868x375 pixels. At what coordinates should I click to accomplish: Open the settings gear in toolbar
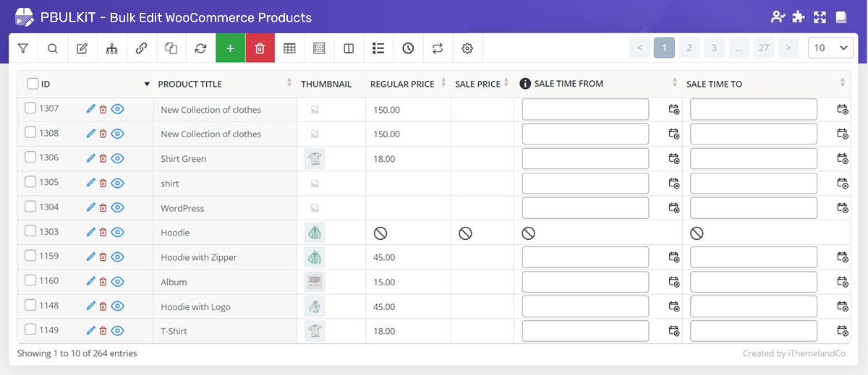pos(467,48)
